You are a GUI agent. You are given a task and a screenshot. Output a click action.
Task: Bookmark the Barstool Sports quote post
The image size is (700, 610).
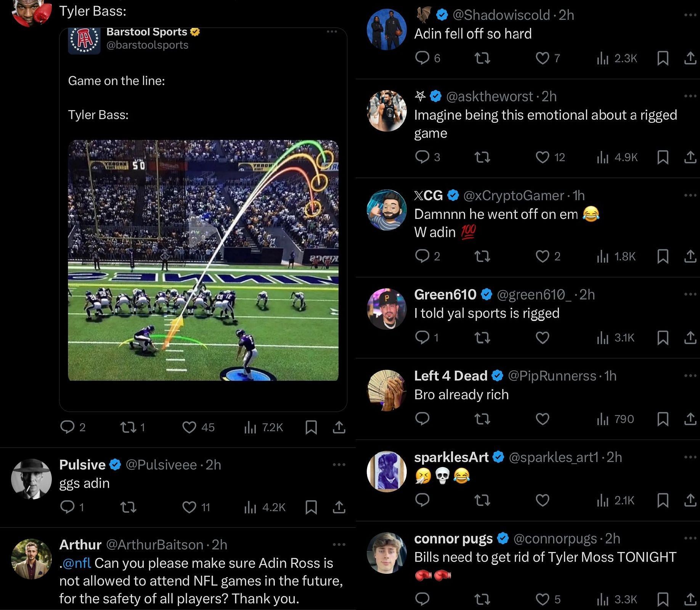pos(311,427)
